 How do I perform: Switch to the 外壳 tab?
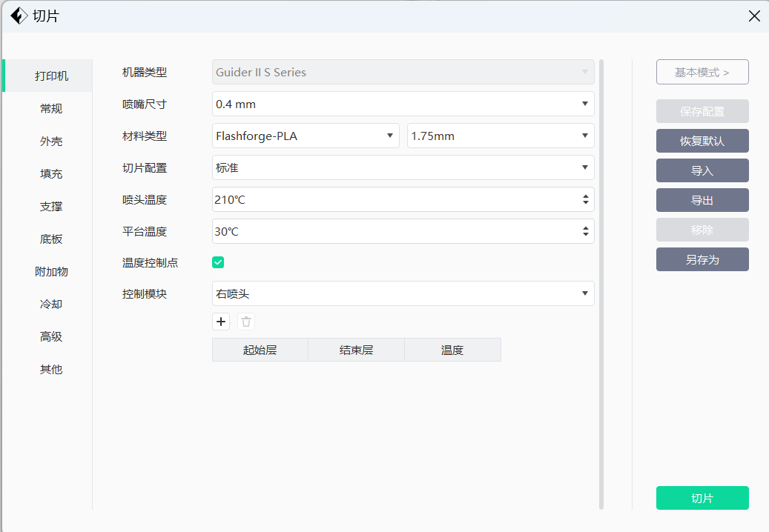tap(51, 141)
